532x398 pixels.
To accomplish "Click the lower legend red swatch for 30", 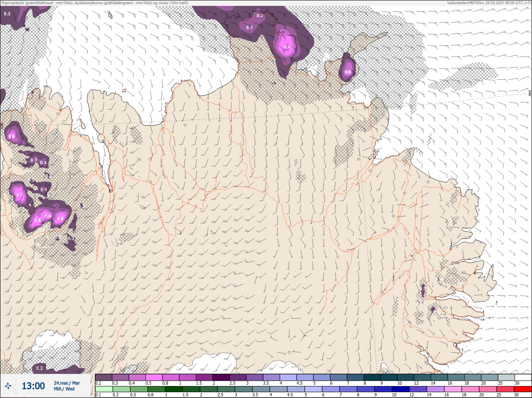I will coord(523,389).
